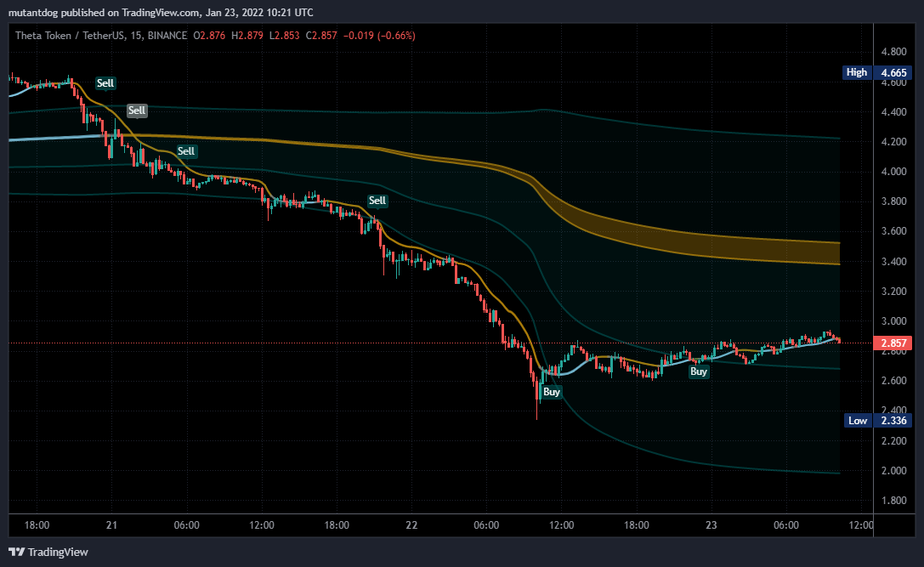Click the Buy label at the chart low
The image size is (924, 567).
coord(552,392)
